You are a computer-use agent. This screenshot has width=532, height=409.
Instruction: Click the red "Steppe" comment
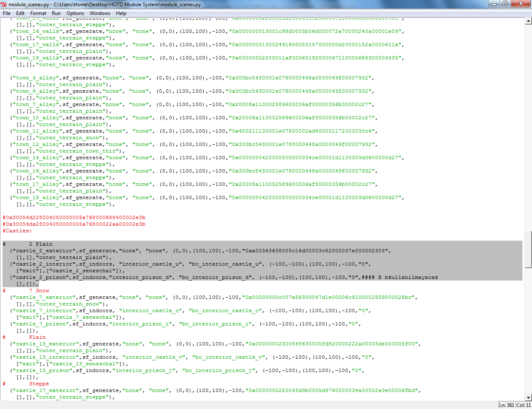coord(39,384)
